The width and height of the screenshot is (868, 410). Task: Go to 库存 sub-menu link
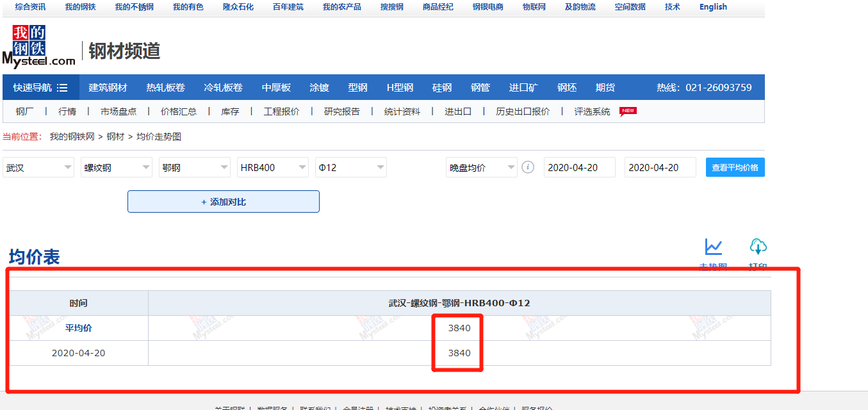(x=230, y=111)
